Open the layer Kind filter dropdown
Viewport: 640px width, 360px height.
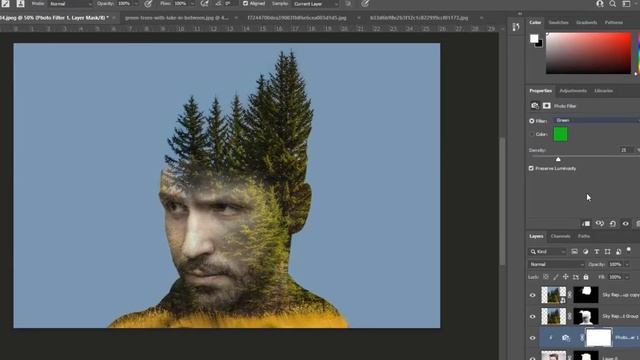(548, 252)
